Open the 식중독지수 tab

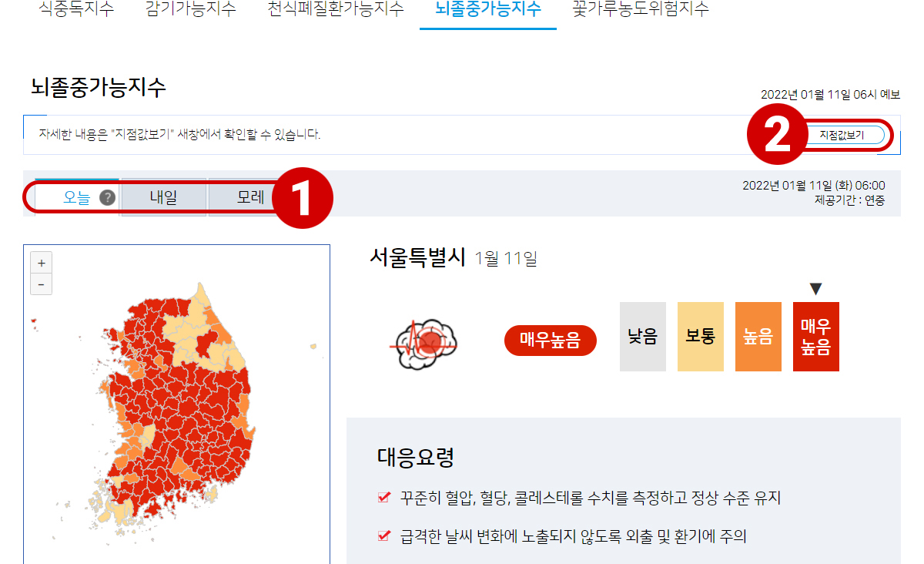pos(76,9)
